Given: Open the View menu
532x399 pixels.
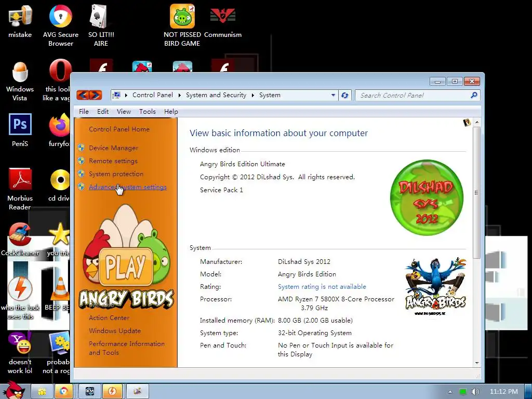Looking at the screenshot, I should 124,112.
